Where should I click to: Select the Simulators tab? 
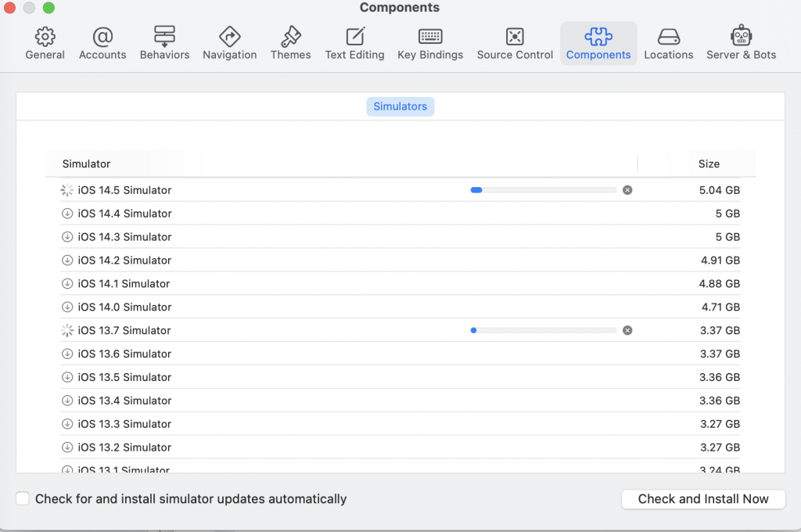tap(400, 106)
